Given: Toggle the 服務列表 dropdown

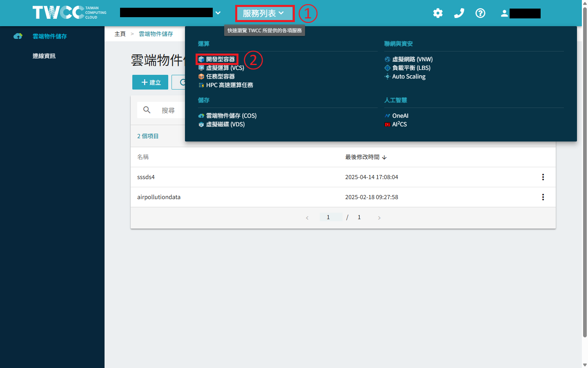Looking at the screenshot, I should (264, 13).
